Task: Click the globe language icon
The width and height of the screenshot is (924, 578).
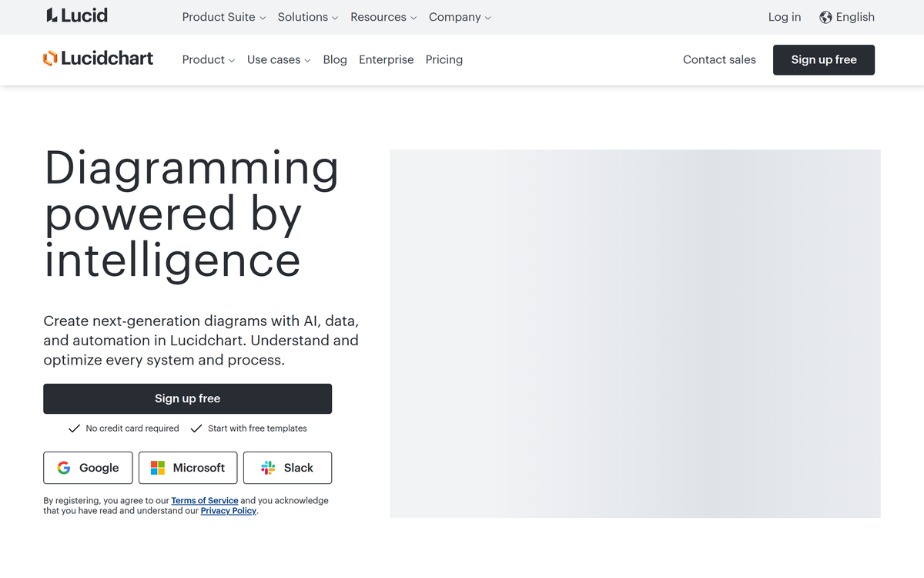Action: click(x=825, y=17)
